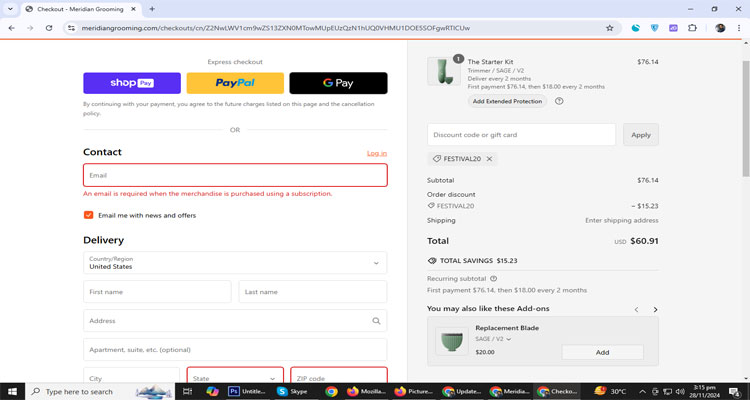Open the taskbar clock and date
Image resolution: width=750 pixels, height=400 pixels.
[705, 391]
